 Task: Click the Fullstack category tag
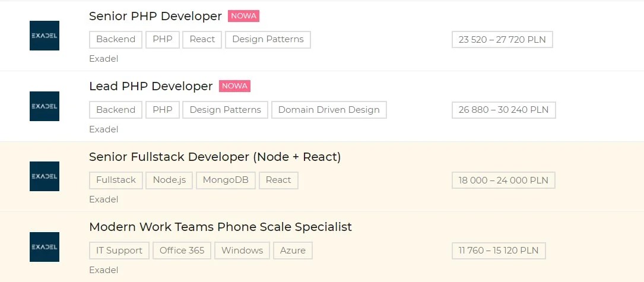pyautogui.click(x=116, y=180)
